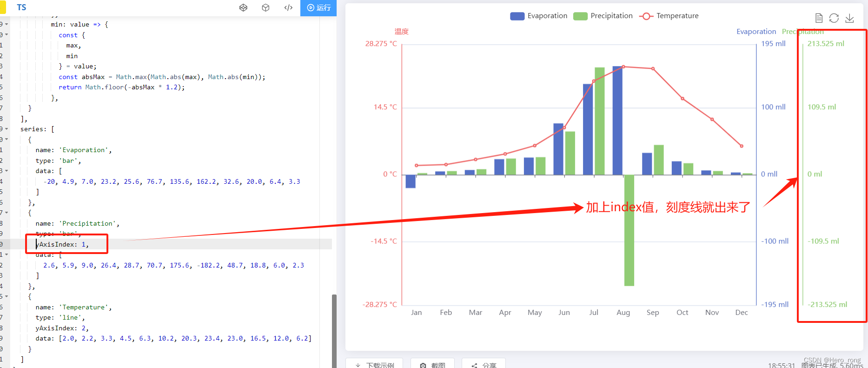Fold the Evaporation 'data: [' array
The image size is (868, 368).
pyautogui.click(x=7, y=171)
